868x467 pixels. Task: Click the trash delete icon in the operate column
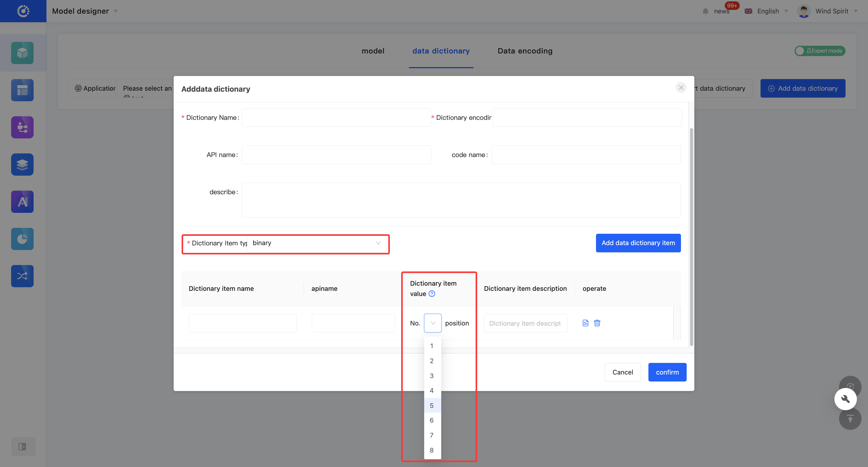[x=597, y=323]
